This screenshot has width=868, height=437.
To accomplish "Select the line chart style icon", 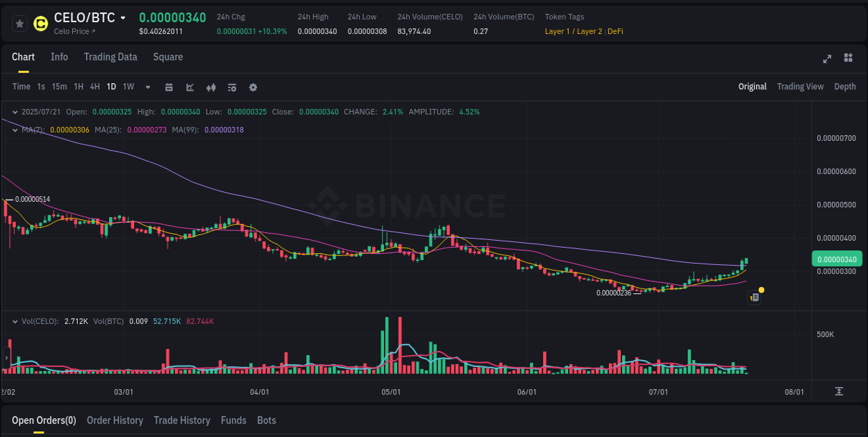I will (188, 87).
